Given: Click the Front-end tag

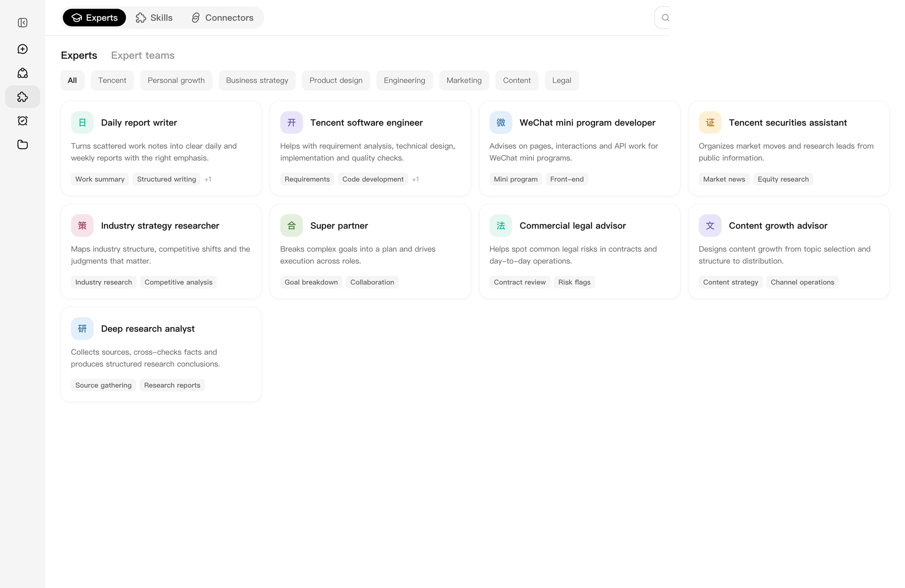Looking at the screenshot, I should 567,179.
